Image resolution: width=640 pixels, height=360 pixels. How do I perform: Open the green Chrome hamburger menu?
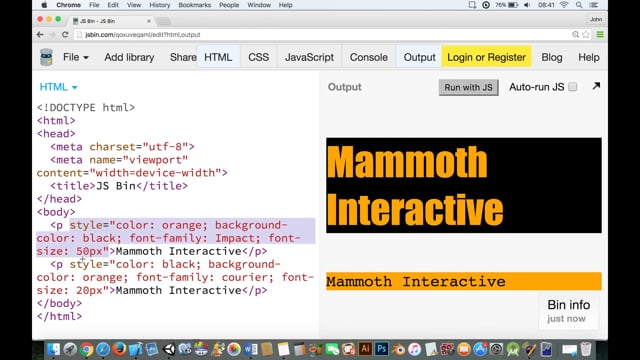tap(600, 35)
